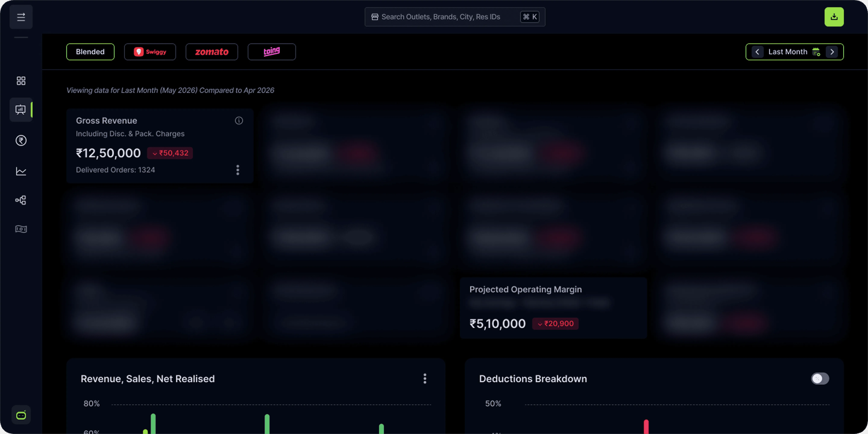Select the Swiggy tab
This screenshot has height=434, width=868.
[150, 52]
